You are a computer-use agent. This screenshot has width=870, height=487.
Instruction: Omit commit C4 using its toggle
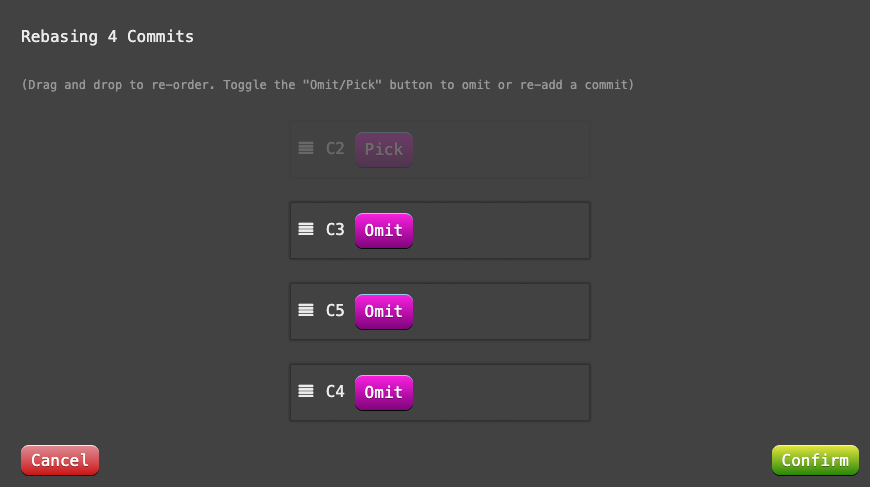point(383,392)
